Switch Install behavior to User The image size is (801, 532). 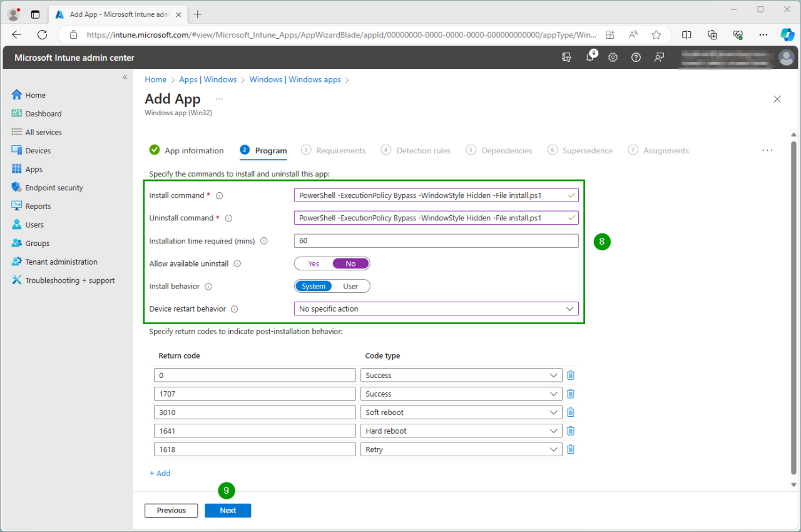[x=350, y=286]
